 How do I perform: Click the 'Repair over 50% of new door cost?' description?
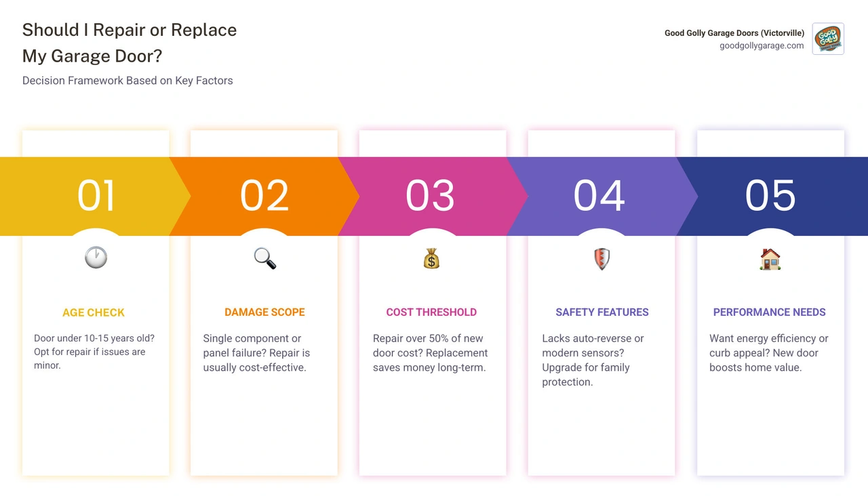click(430, 353)
